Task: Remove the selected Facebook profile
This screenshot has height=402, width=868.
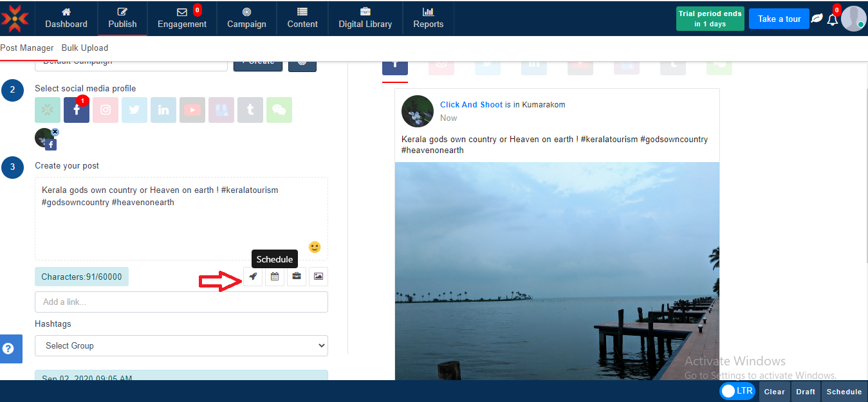Action: pyautogui.click(x=55, y=132)
